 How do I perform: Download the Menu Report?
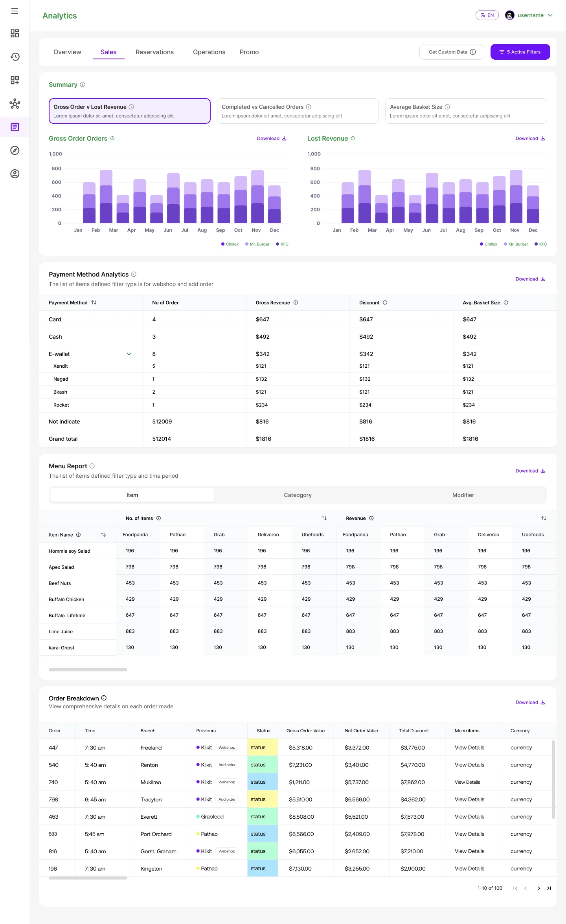coord(530,471)
